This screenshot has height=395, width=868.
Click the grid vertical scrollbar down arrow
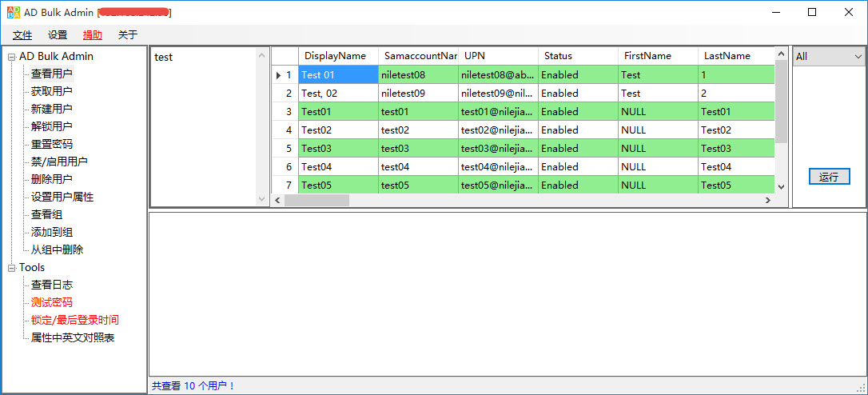point(782,186)
